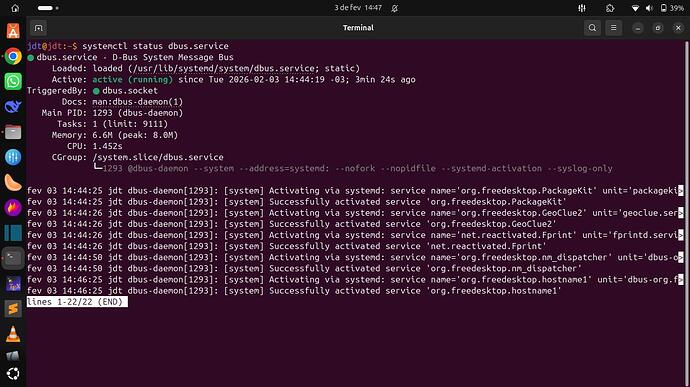This screenshot has width=690, height=387.
Task: Open the blue equalizer sliders app in dock
Action: click(13, 157)
